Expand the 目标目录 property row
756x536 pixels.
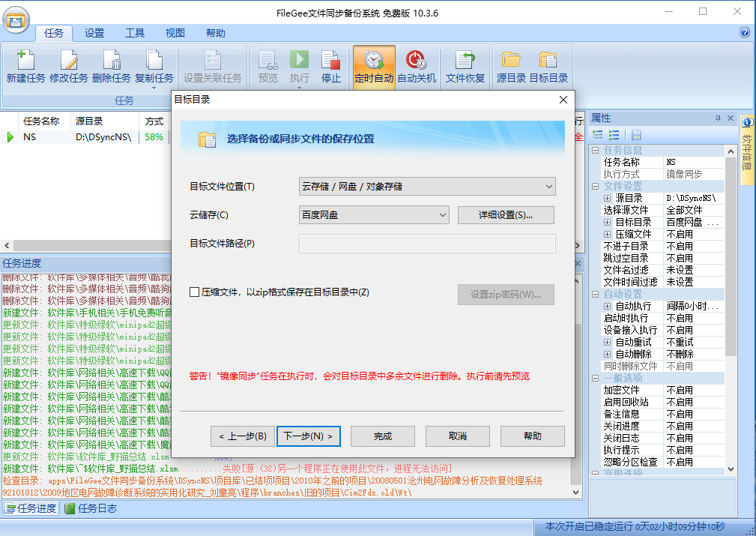[608, 222]
